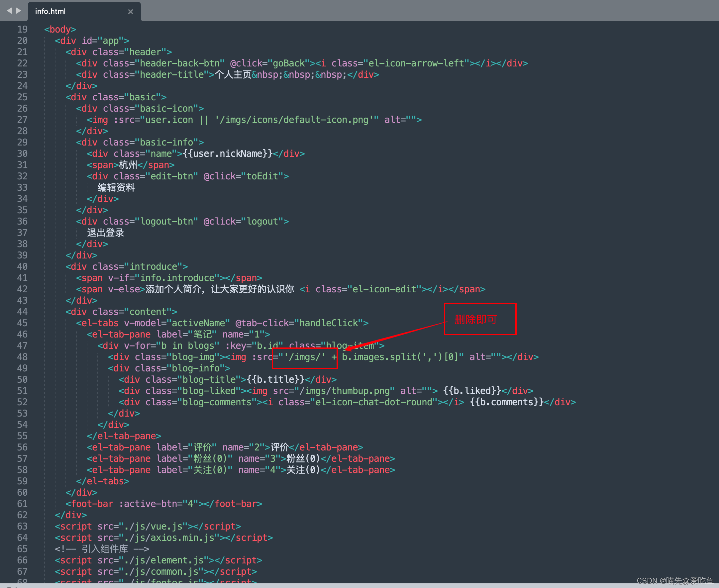Click the closing el-tabs tag

(103, 481)
